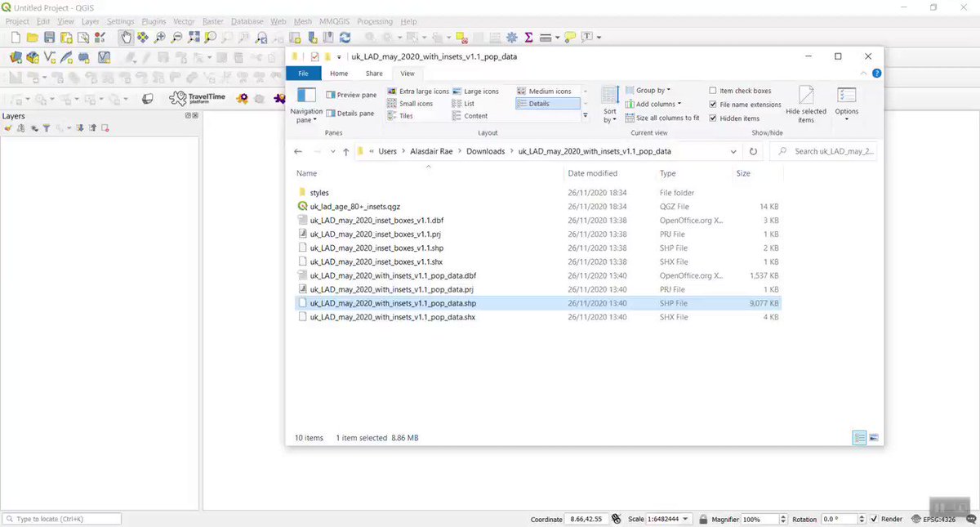This screenshot has height=527, width=980.
Task: Expand Navigation pane dropdown
Action: pyautogui.click(x=307, y=105)
